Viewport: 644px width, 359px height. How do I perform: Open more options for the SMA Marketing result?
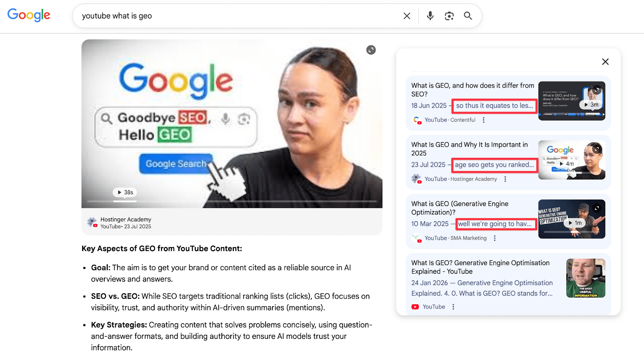tap(495, 238)
